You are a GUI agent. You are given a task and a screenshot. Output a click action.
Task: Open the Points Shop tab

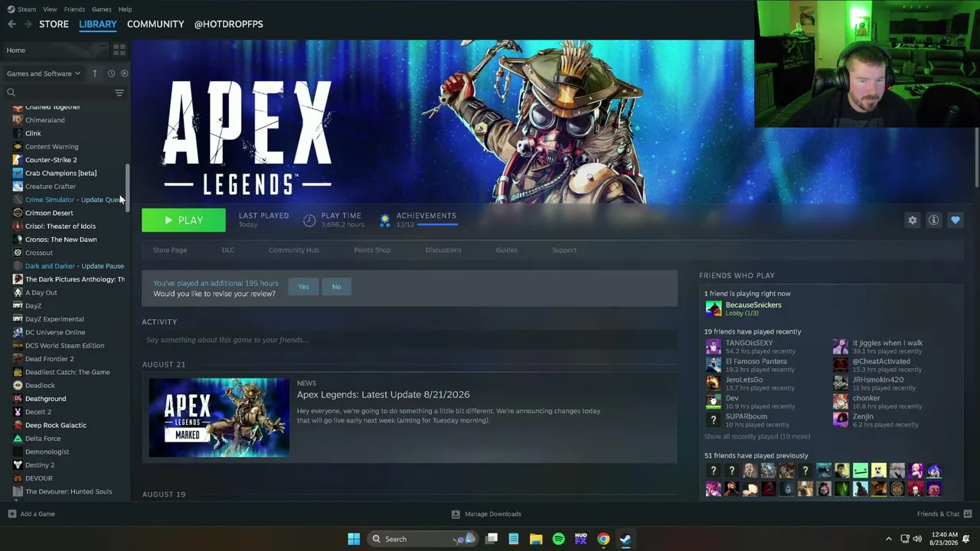point(372,250)
